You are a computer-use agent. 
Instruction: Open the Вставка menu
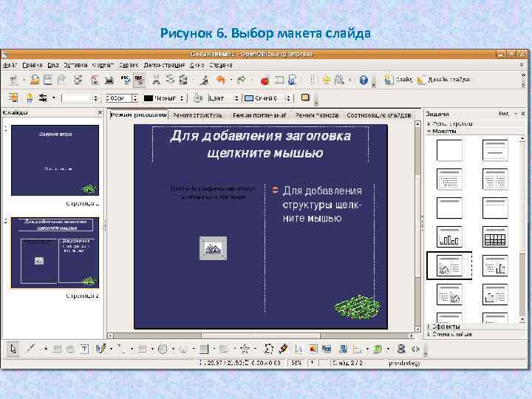[75, 65]
